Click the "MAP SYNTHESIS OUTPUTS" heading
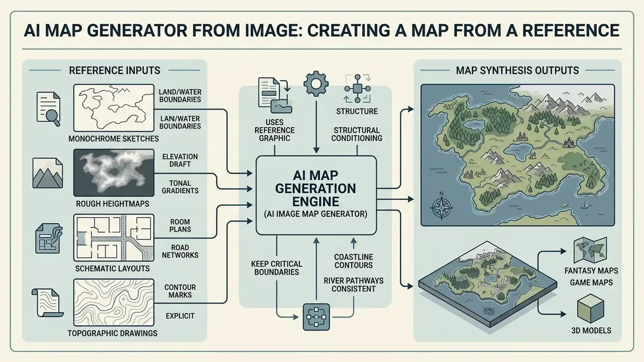Image resolution: width=644 pixels, height=362 pixels. (x=517, y=70)
